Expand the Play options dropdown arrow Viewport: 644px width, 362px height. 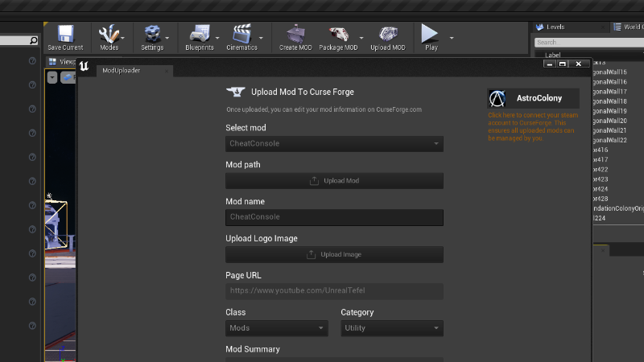452,38
